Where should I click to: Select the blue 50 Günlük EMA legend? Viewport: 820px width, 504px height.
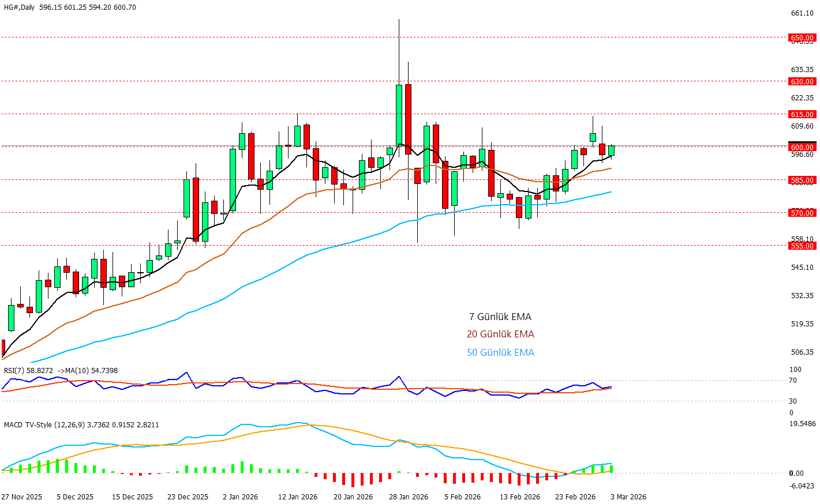[x=500, y=352]
